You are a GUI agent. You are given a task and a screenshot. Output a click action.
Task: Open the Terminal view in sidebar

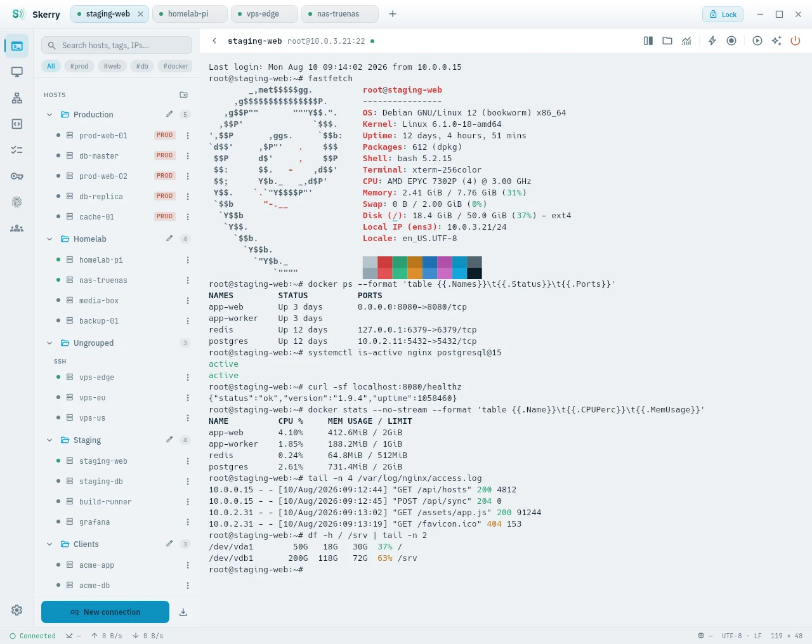click(17, 46)
